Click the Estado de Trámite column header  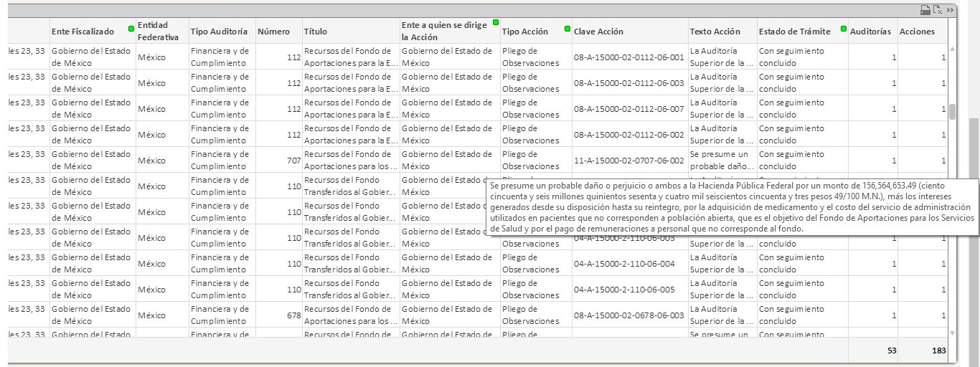point(795,32)
